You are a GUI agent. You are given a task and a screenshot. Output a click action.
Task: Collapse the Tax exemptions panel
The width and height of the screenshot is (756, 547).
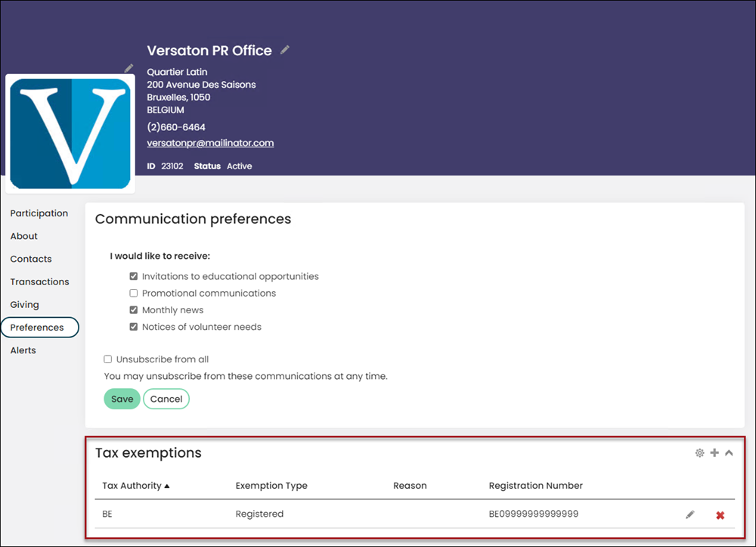click(729, 453)
